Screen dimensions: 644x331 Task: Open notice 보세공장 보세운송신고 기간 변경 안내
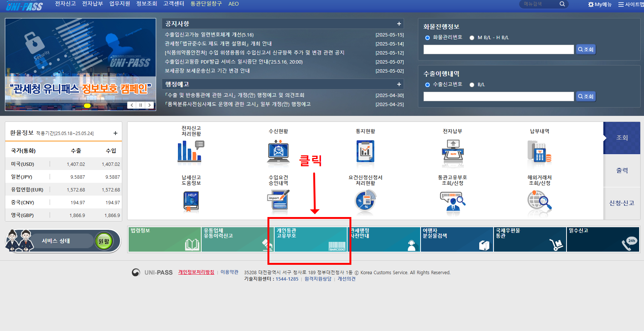click(x=207, y=71)
